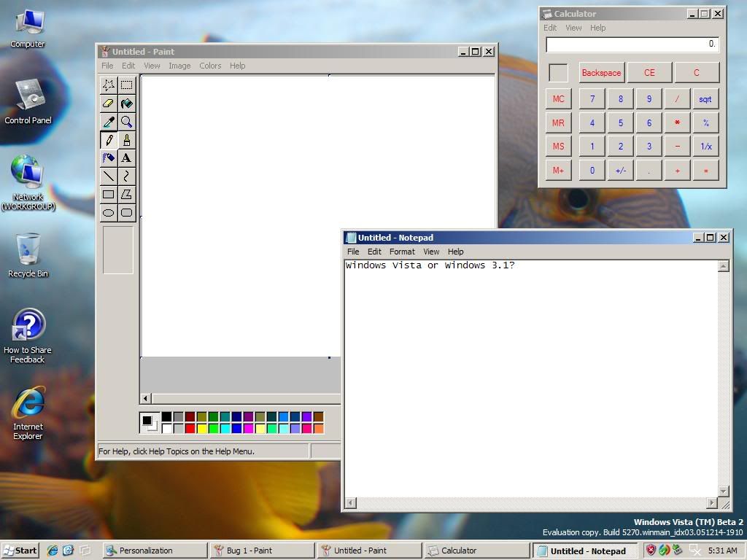Click the red security shield tray icon
The image size is (747, 560).
click(651, 551)
